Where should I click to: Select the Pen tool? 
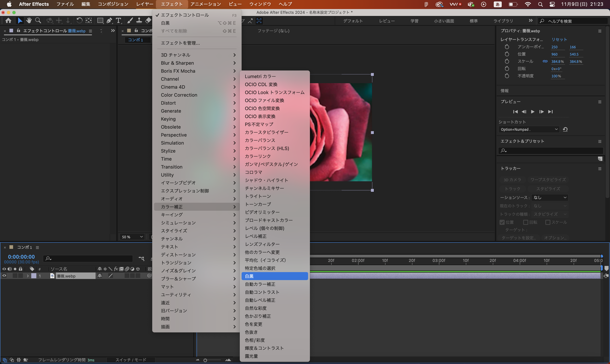pos(109,21)
